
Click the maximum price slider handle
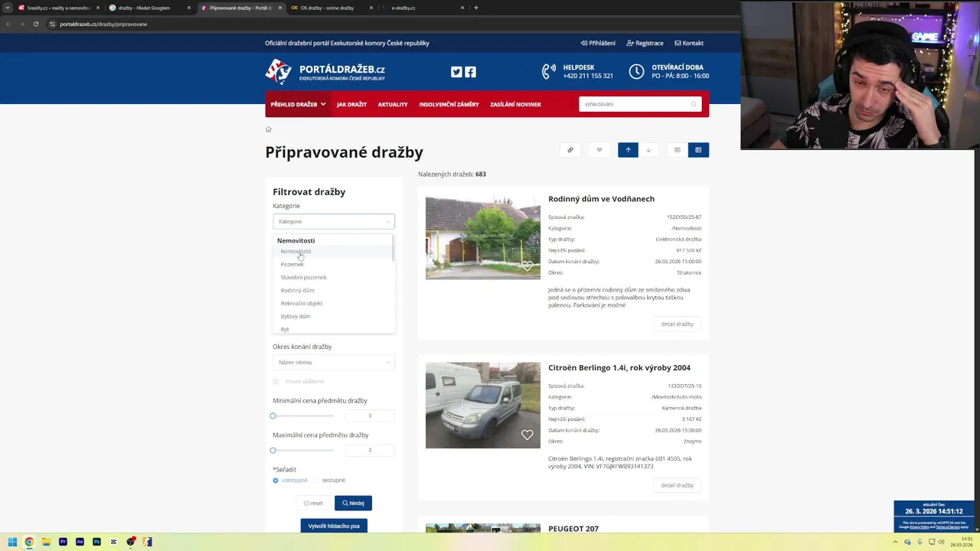[273, 450]
